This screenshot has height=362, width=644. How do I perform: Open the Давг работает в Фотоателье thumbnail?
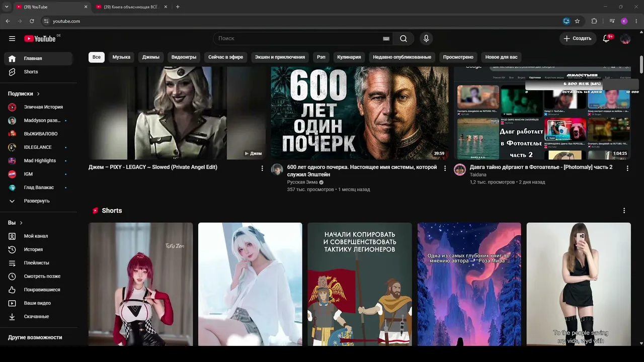[x=542, y=113]
